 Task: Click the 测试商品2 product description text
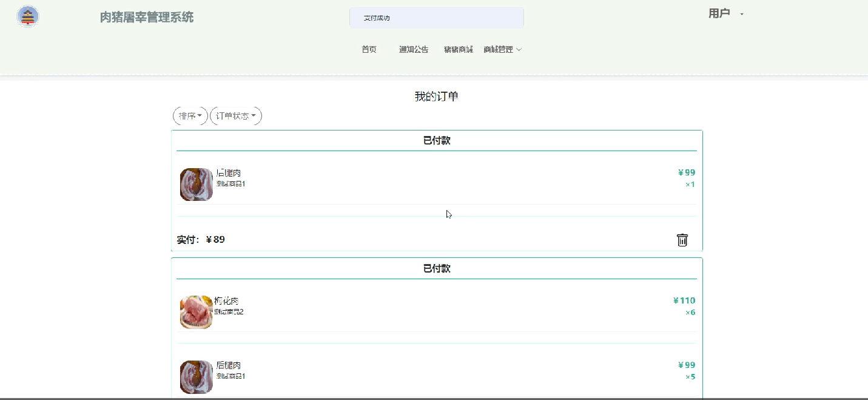tap(229, 312)
